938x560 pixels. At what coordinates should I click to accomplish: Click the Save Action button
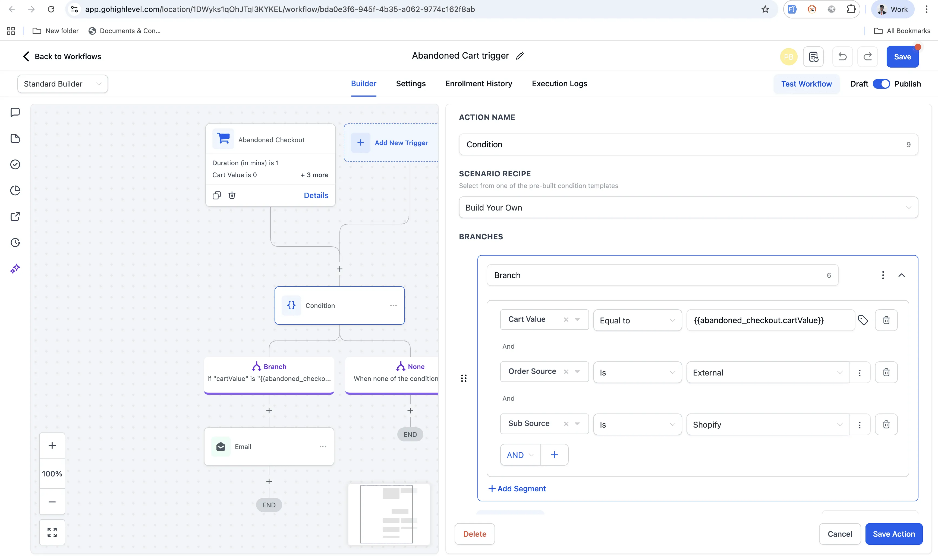click(x=894, y=534)
